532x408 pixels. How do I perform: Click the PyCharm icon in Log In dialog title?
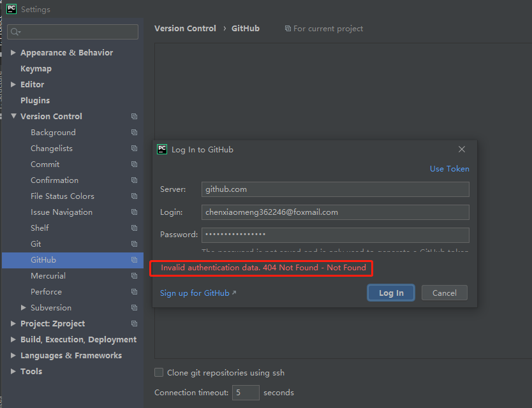[162, 149]
